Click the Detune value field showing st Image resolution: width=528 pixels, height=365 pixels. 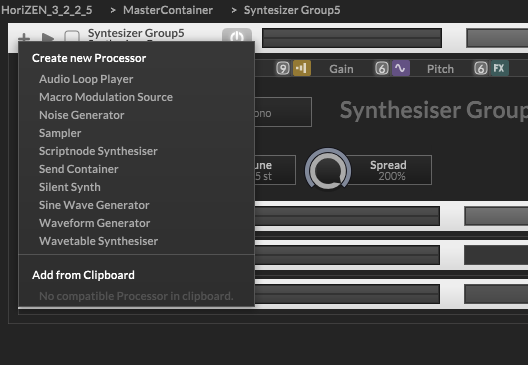pyautogui.click(x=275, y=170)
